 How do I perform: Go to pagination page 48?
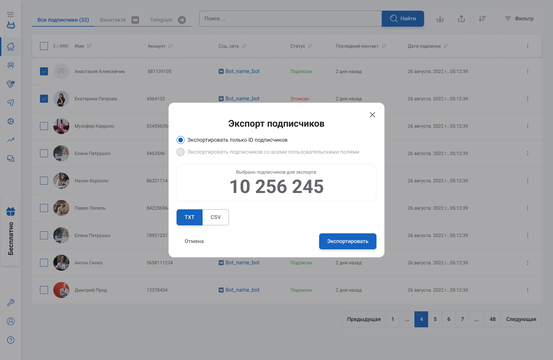click(492, 319)
